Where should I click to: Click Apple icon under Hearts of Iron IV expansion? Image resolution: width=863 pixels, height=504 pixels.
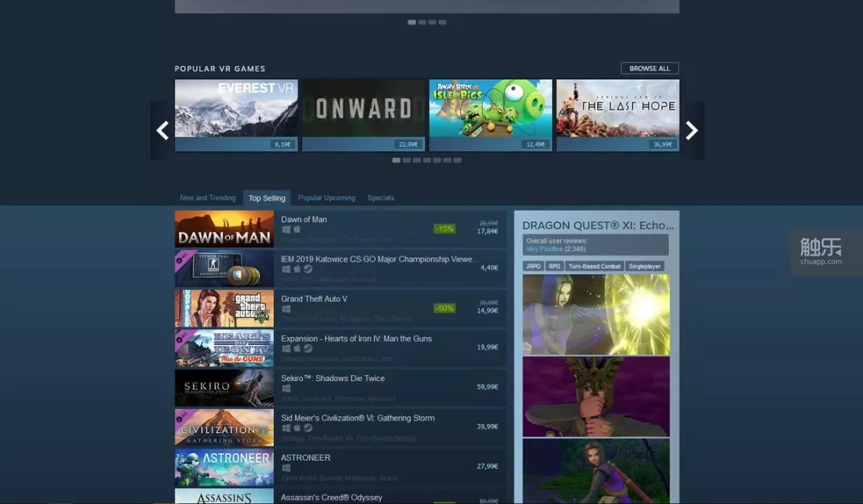tap(296, 348)
